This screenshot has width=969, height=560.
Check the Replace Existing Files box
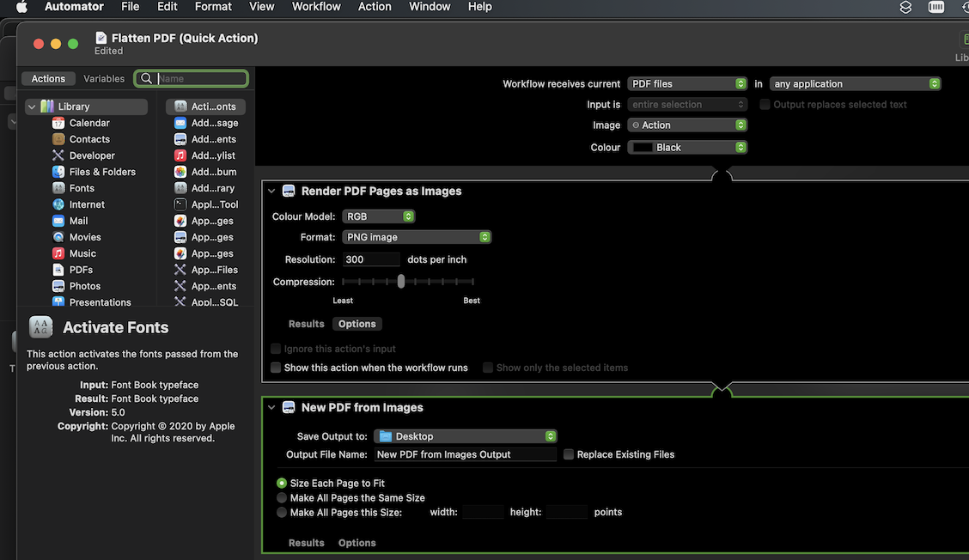pos(569,454)
